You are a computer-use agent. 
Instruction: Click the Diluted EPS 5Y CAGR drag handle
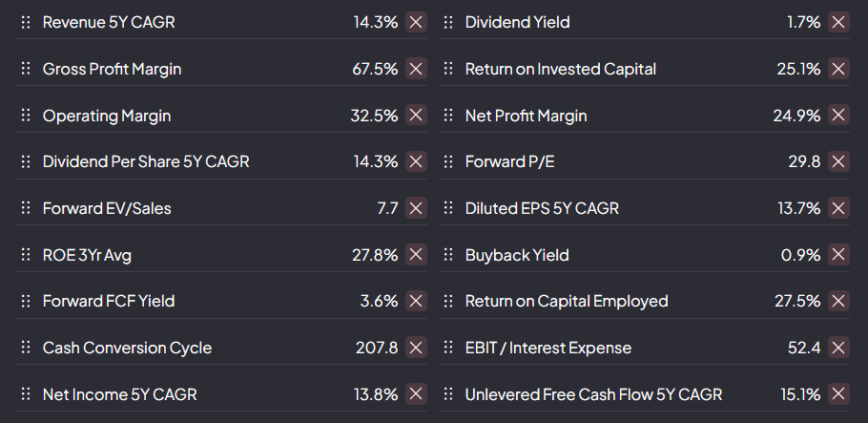pyautogui.click(x=448, y=208)
